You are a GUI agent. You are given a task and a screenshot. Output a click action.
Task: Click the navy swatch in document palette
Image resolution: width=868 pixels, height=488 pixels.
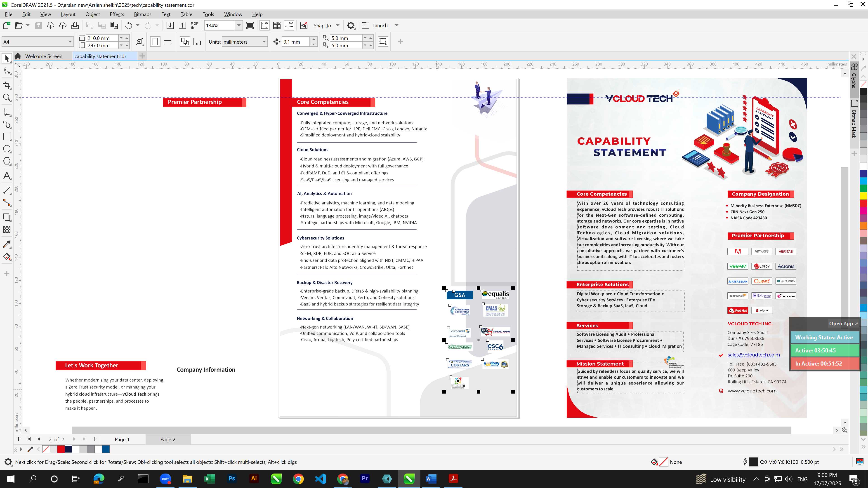point(68,449)
